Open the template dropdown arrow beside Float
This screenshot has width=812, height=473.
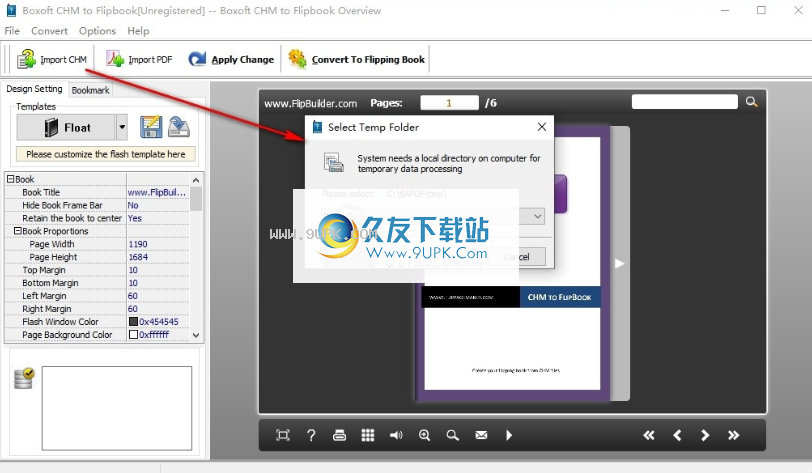click(122, 127)
